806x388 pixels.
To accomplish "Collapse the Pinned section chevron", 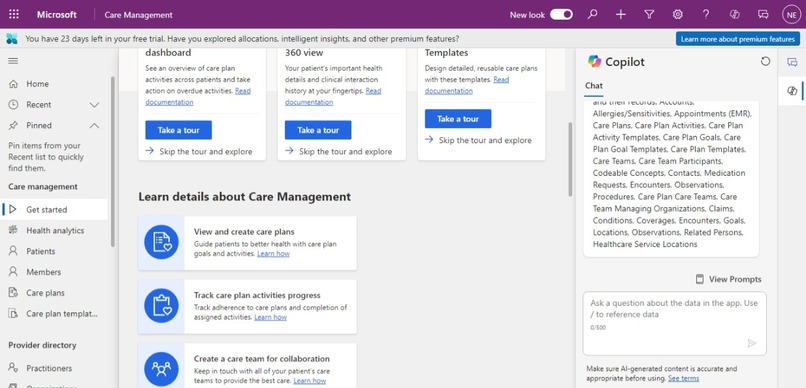I will click(95, 125).
